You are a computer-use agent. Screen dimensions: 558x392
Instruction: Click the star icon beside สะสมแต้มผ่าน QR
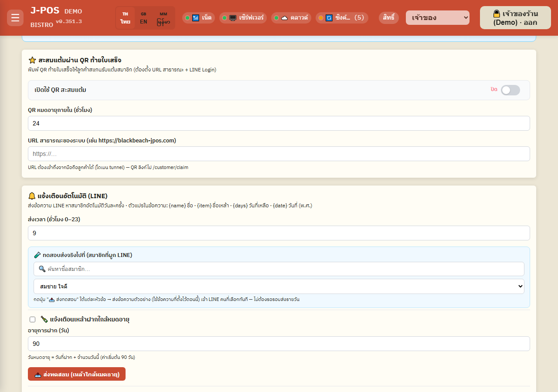point(32,60)
